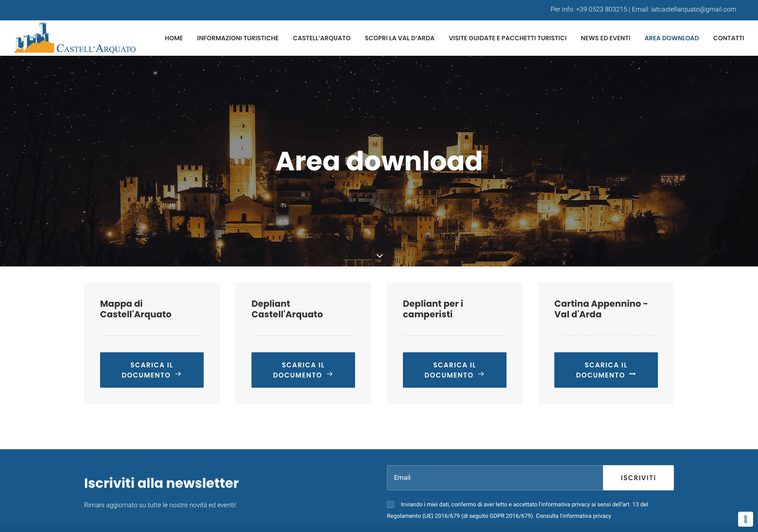The image size is (758, 532).
Task: Open the HOME menu item
Action: (x=174, y=38)
